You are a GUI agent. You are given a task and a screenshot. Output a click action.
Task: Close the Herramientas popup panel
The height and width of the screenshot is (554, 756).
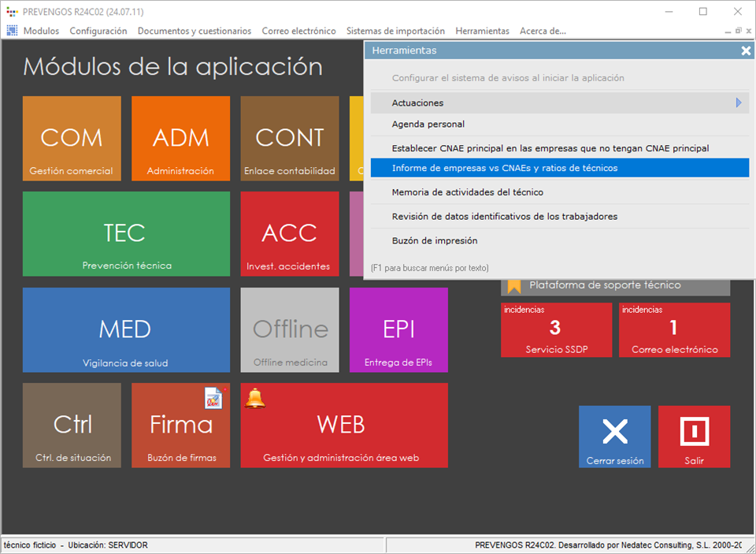click(x=745, y=50)
